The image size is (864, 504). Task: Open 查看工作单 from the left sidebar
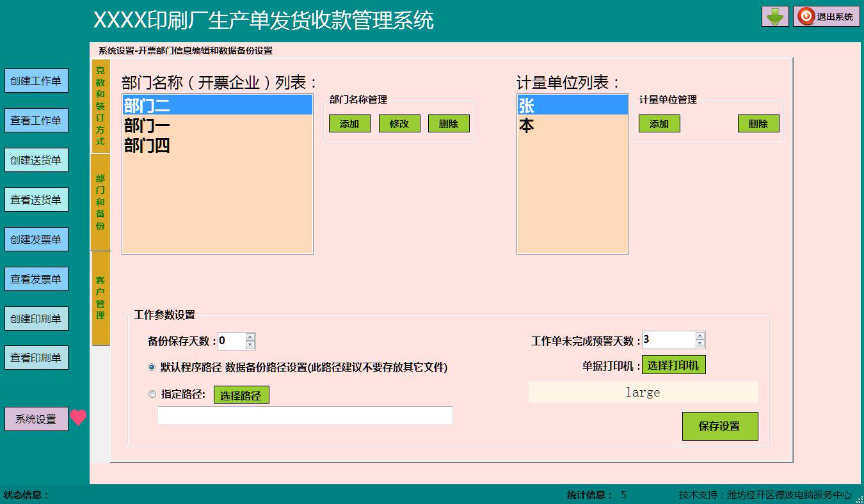[36, 121]
